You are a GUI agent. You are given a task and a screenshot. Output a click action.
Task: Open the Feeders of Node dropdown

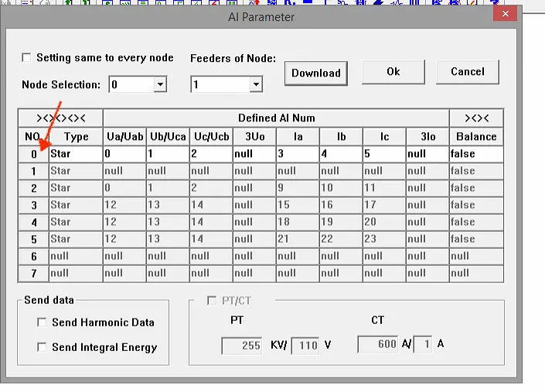tap(256, 84)
